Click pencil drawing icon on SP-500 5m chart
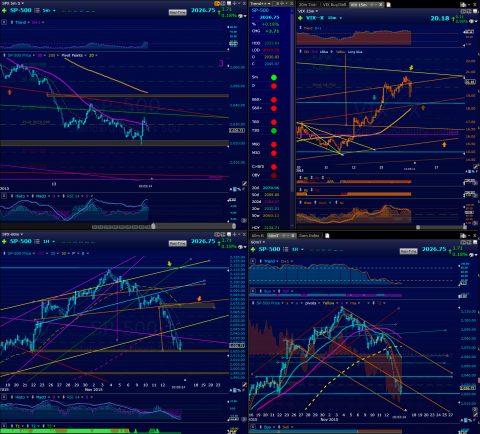480x434 pixels. tap(244, 183)
